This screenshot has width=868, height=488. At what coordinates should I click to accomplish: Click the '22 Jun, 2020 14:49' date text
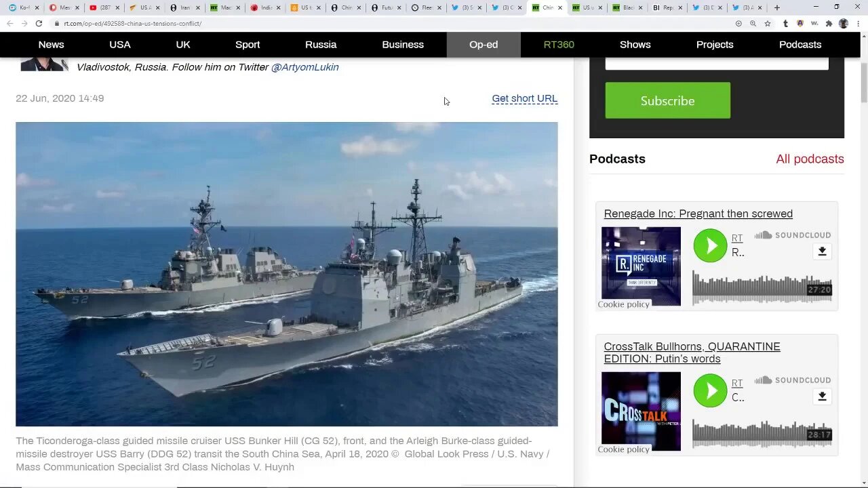(x=60, y=98)
